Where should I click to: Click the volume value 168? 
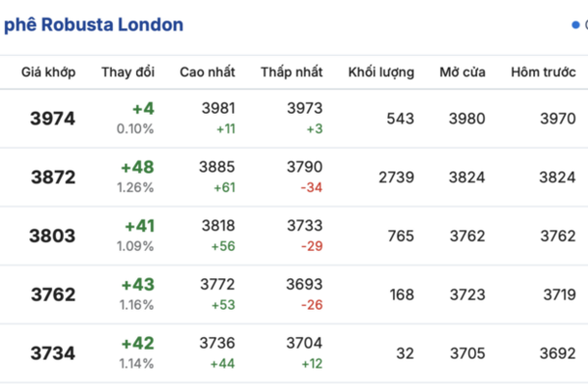402,295
